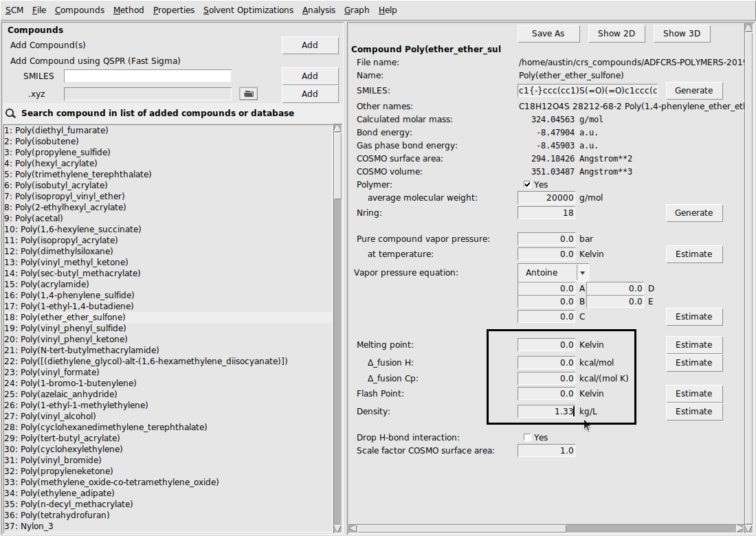Click the Antoine coefficient B field
Image resolution: width=756 pixels, height=536 pixels.
pyautogui.click(x=546, y=301)
